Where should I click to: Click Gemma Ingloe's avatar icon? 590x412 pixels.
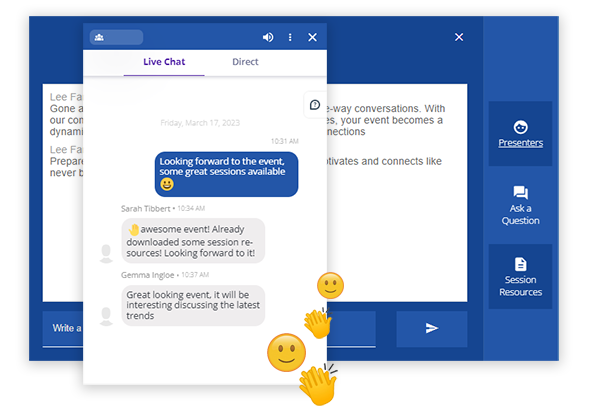coord(106,316)
